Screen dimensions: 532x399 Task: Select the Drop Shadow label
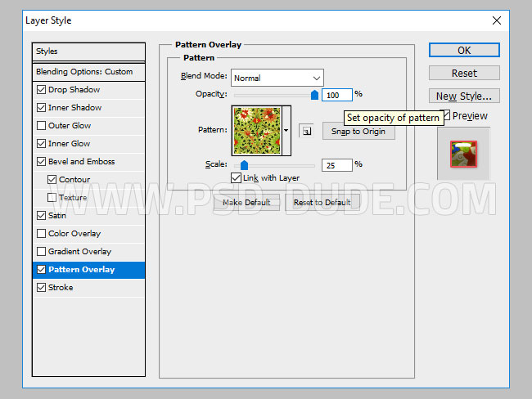[x=74, y=89]
